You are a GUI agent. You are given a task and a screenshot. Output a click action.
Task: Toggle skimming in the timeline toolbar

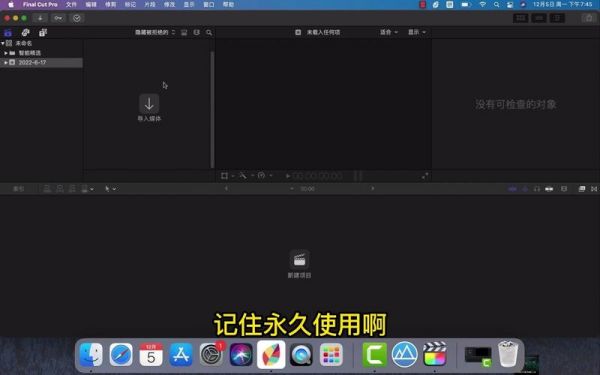tap(512, 189)
